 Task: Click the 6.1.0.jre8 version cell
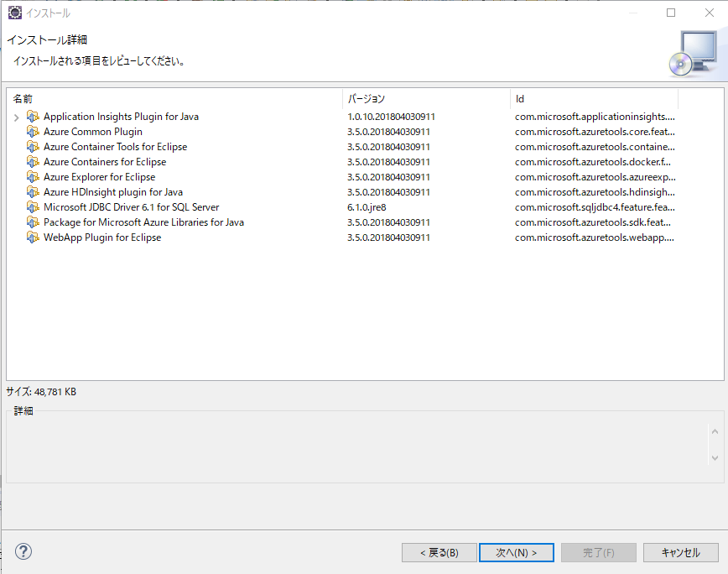pos(367,207)
